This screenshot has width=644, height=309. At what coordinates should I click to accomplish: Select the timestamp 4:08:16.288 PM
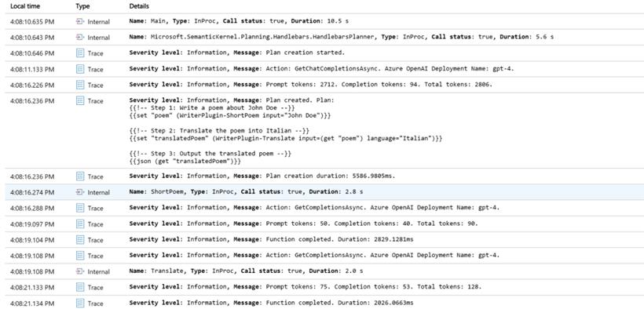pyautogui.click(x=32, y=208)
